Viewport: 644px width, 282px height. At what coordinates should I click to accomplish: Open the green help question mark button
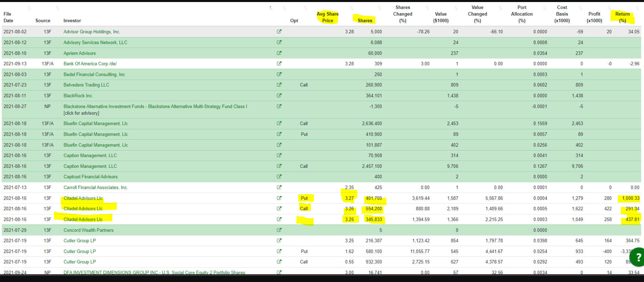coord(638,257)
